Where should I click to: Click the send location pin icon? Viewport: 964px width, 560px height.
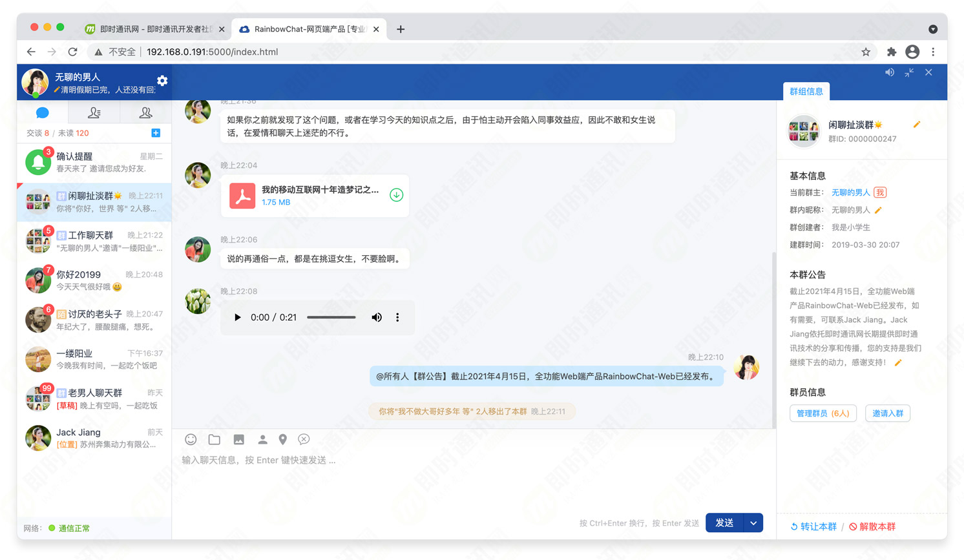click(282, 439)
